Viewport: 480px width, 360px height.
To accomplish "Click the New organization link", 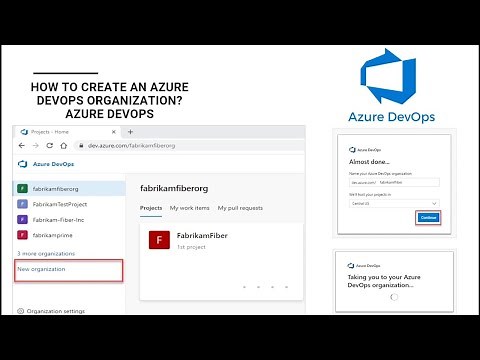I will [x=41, y=269].
